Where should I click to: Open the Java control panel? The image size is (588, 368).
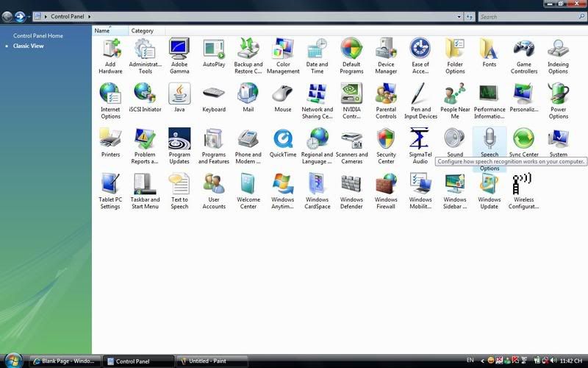179,98
